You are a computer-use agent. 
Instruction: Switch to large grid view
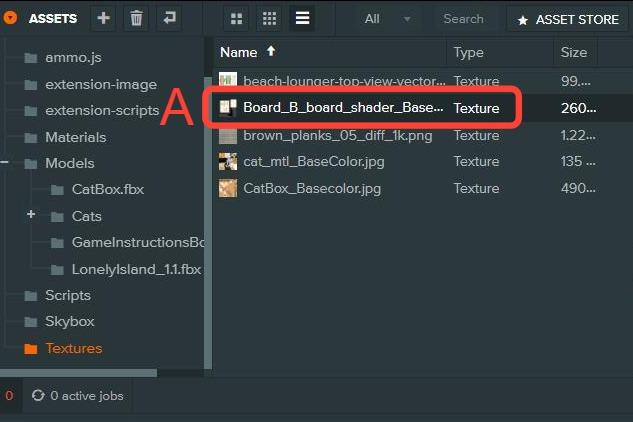[x=236, y=18]
